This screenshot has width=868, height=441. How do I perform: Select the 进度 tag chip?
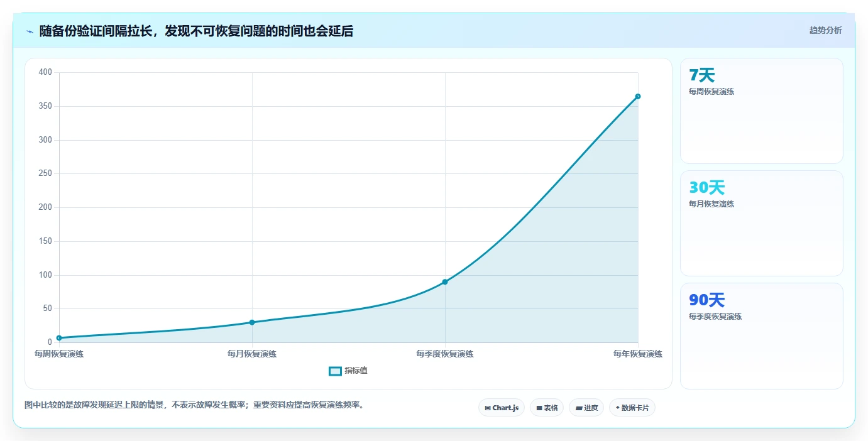586,408
